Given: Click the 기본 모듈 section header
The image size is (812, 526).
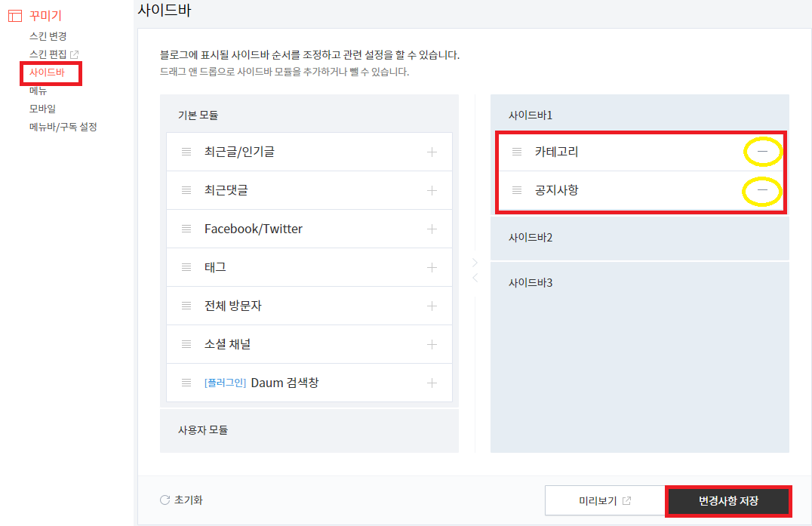Looking at the screenshot, I should coord(198,115).
